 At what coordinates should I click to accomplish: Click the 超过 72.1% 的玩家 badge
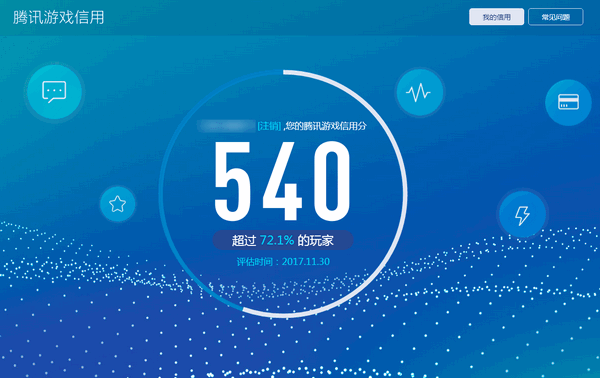283,240
